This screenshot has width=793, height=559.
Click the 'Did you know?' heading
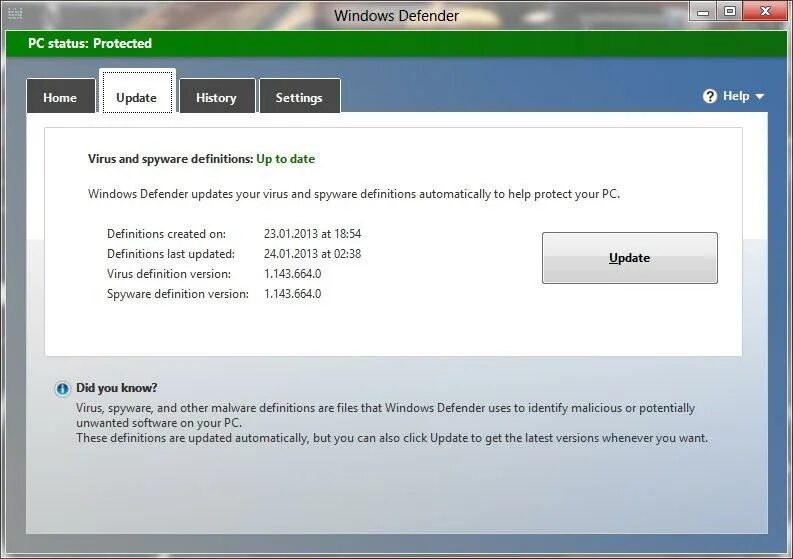click(117, 388)
